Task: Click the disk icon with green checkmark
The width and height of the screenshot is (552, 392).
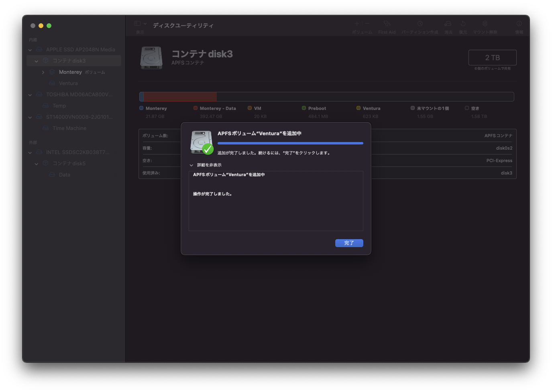Action: click(x=202, y=142)
